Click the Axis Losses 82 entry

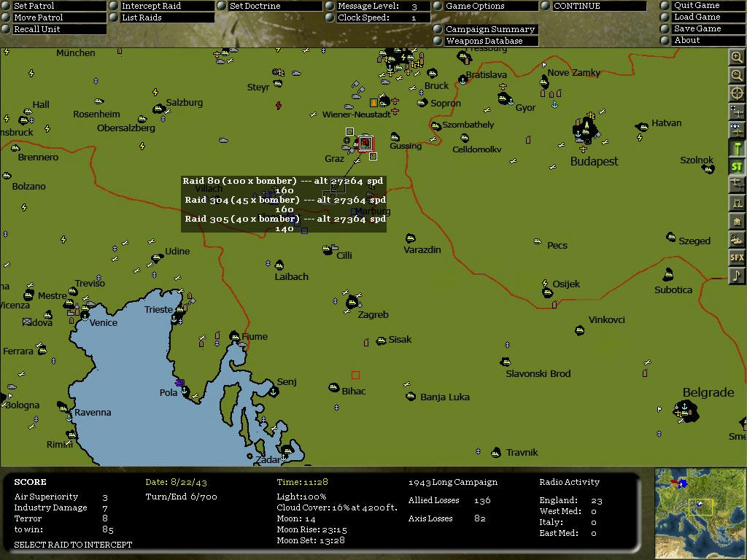447,518
